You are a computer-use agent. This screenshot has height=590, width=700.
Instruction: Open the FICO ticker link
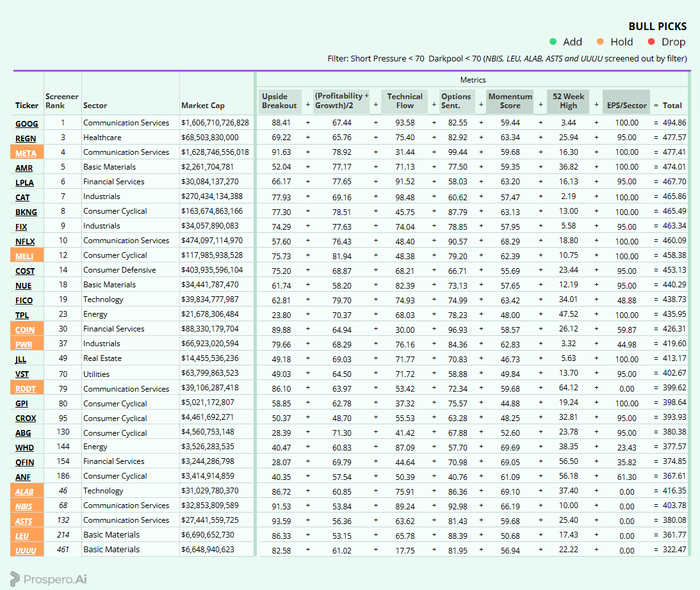click(24, 300)
